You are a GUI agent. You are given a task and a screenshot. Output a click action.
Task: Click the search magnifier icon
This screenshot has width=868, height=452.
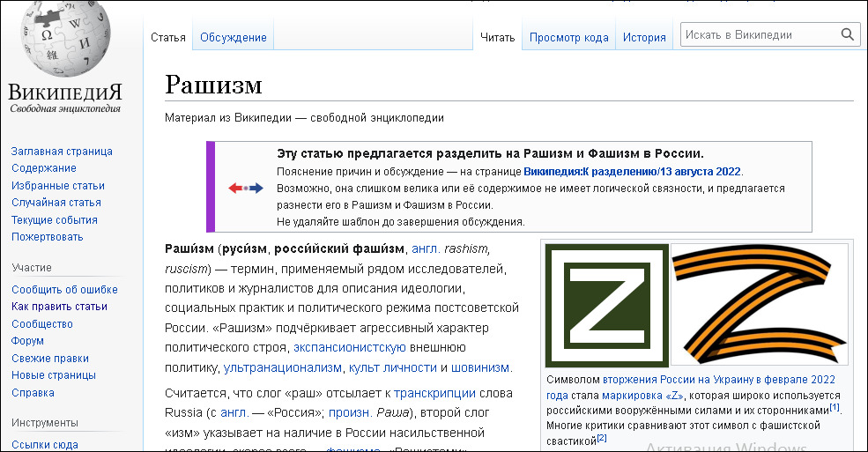[x=847, y=35]
